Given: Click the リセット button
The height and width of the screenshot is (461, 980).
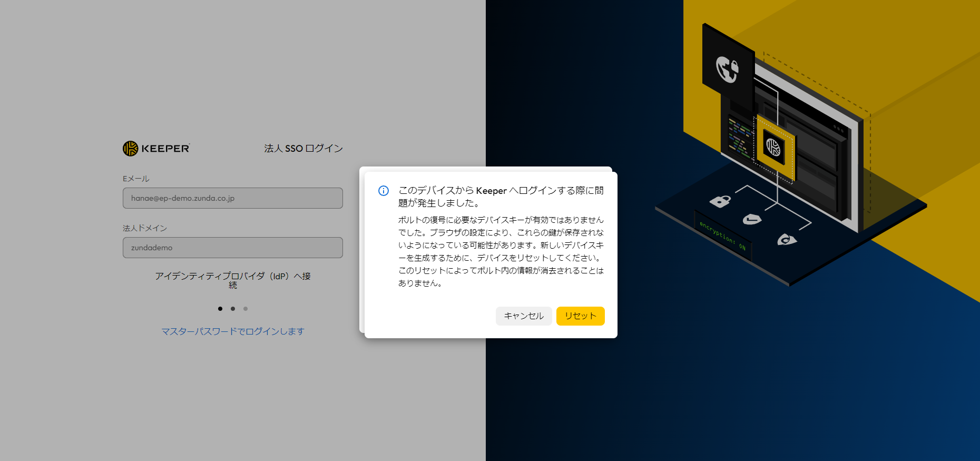Looking at the screenshot, I should click(581, 316).
